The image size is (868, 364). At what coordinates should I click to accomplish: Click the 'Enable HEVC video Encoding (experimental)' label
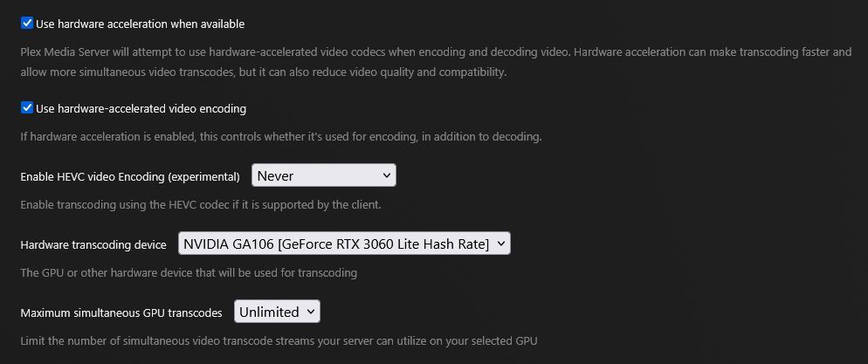130,176
